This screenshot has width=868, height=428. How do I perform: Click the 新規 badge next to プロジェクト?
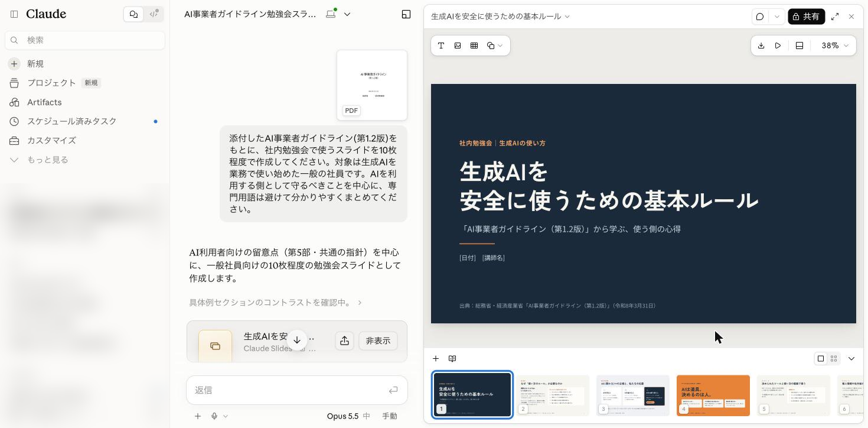[91, 83]
